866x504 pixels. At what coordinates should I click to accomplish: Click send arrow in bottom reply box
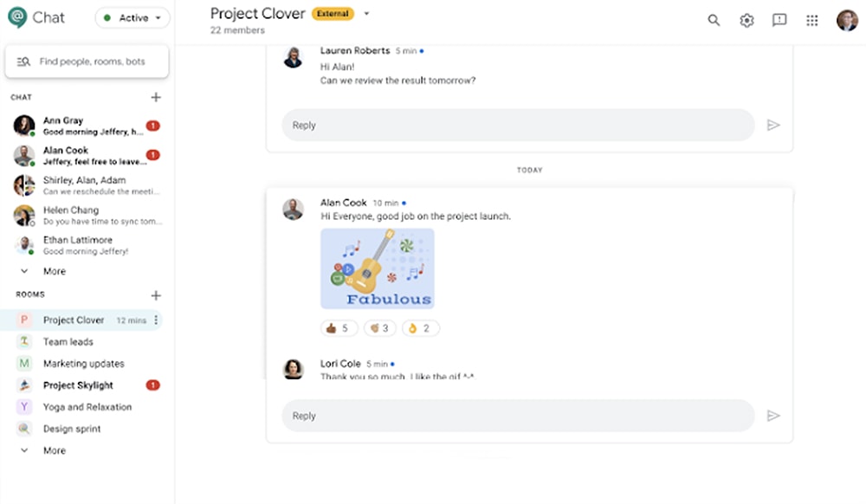[773, 416]
